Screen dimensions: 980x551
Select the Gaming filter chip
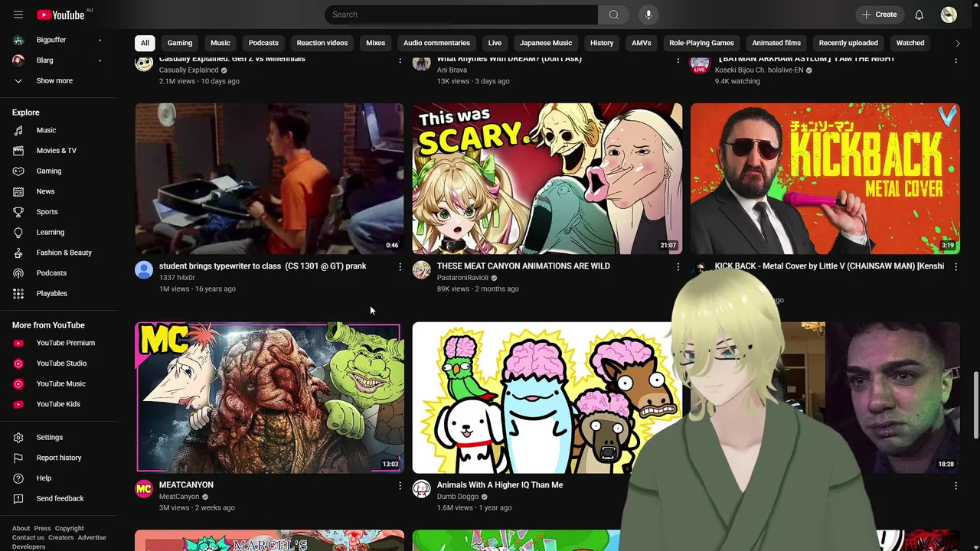[x=180, y=43]
